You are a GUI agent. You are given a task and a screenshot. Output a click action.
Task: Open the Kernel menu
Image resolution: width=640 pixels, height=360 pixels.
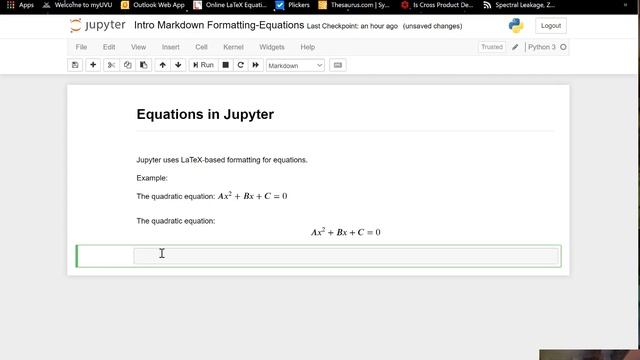pyautogui.click(x=233, y=47)
